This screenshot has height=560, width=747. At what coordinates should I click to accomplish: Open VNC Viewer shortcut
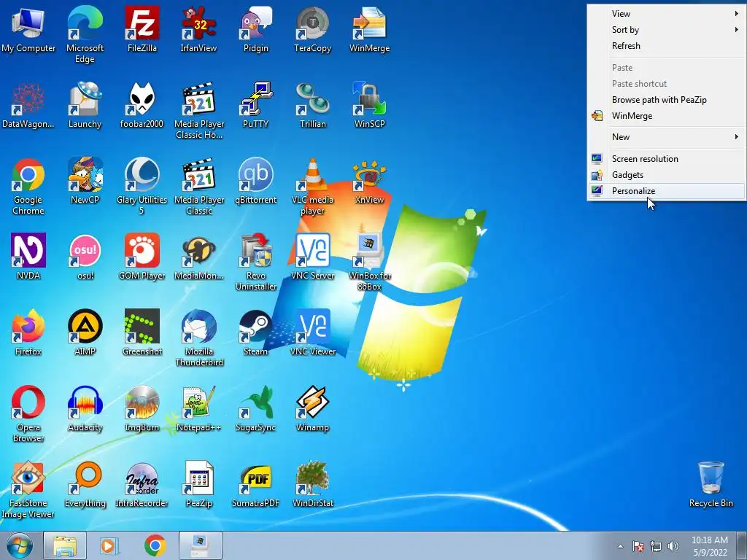312,332
